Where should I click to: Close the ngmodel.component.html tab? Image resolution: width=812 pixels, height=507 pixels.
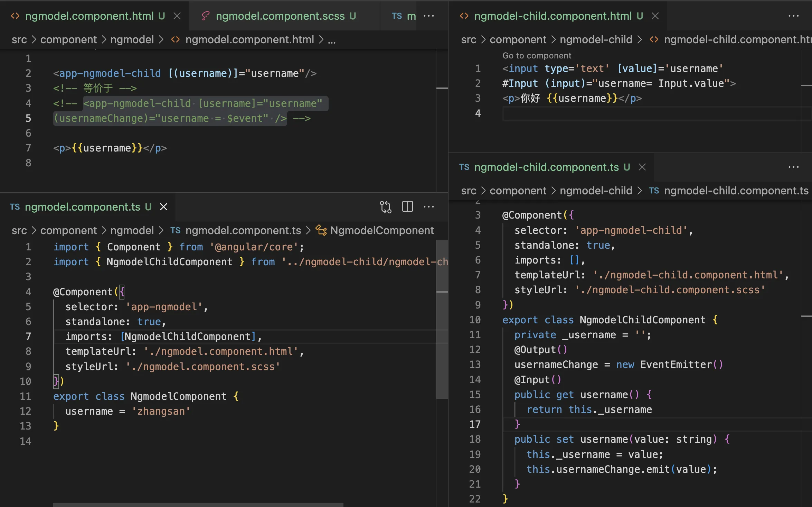177,16
